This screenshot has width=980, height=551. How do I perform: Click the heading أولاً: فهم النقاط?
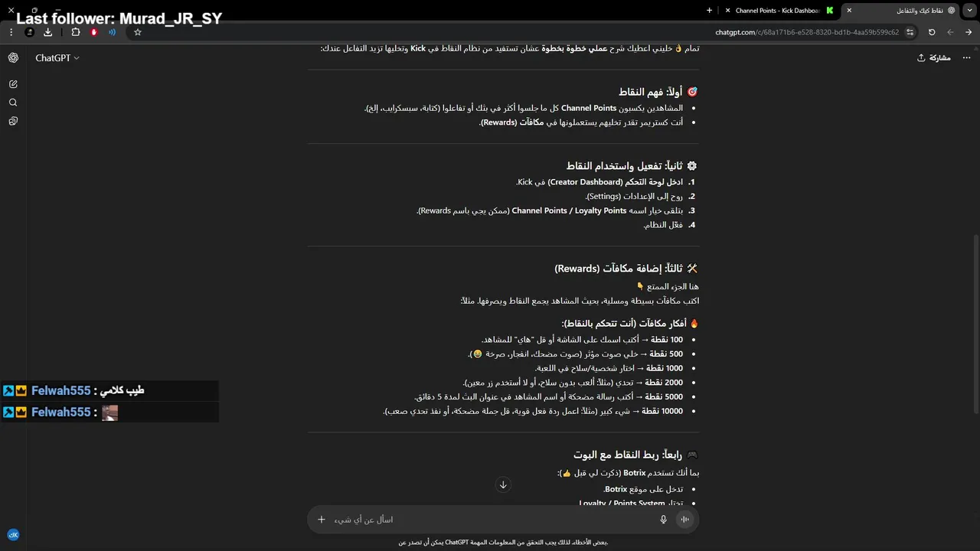pyautogui.click(x=658, y=92)
